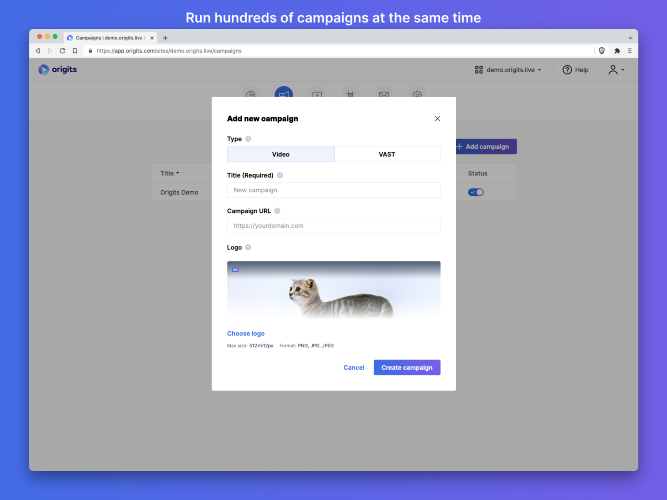This screenshot has height=500, width=667.
Task: Click the Help question mark icon
Action: coord(567,70)
